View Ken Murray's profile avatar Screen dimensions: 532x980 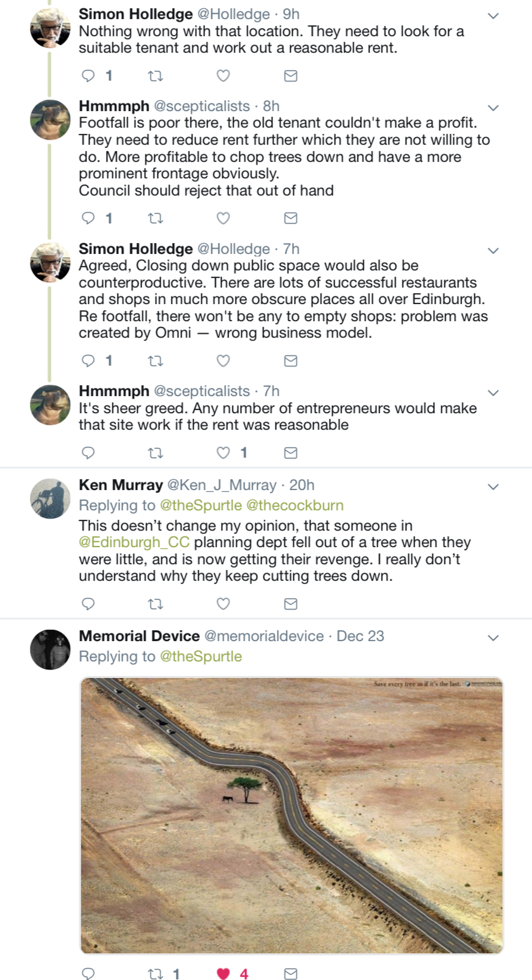[x=50, y=499]
